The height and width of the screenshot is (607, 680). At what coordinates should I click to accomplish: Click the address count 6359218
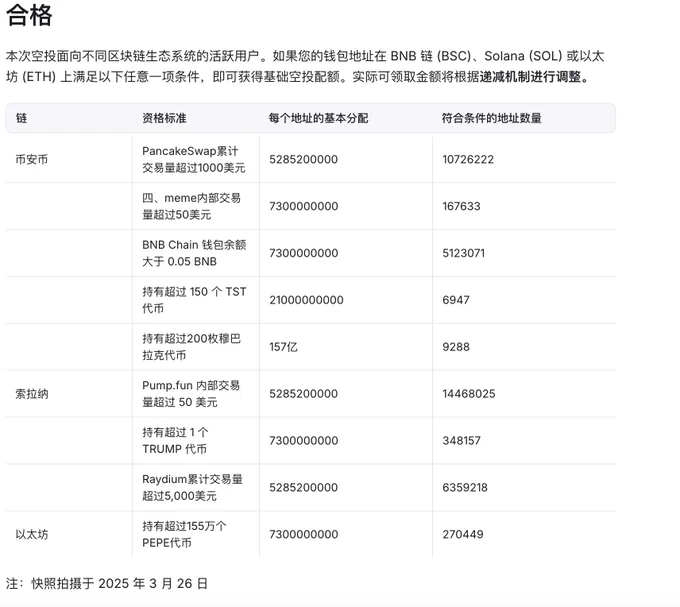pos(465,487)
